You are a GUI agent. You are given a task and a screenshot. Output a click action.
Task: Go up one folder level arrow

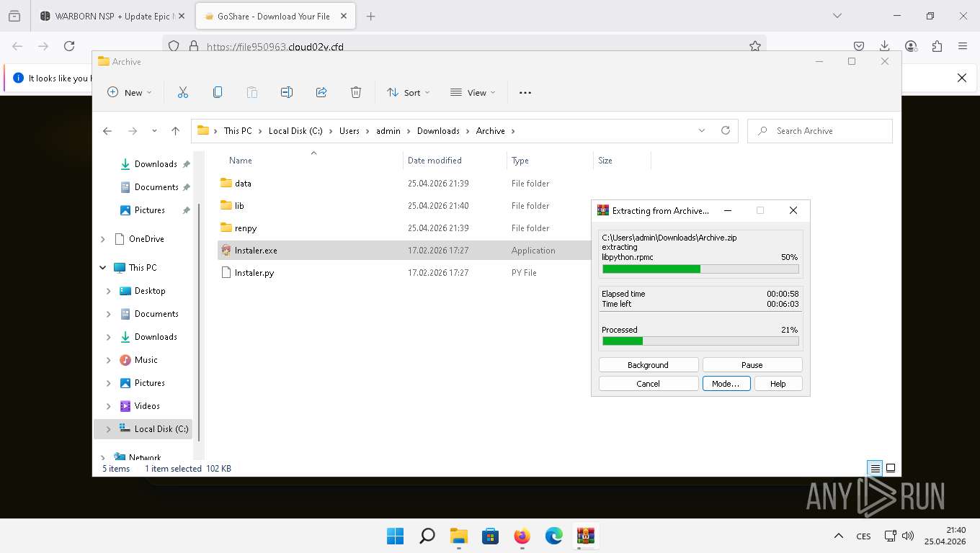pyautogui.click(x=175, y=131)
